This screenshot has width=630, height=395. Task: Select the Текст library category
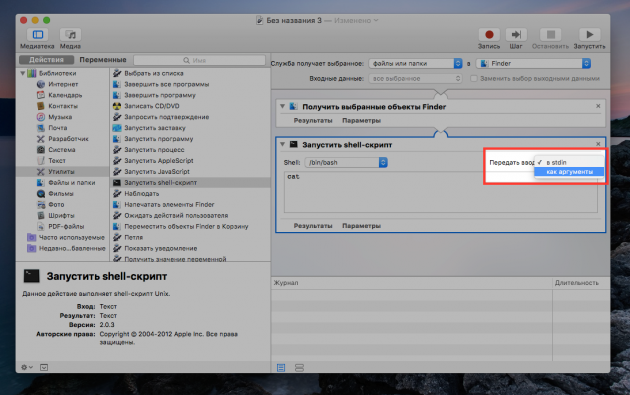point(57,161)
